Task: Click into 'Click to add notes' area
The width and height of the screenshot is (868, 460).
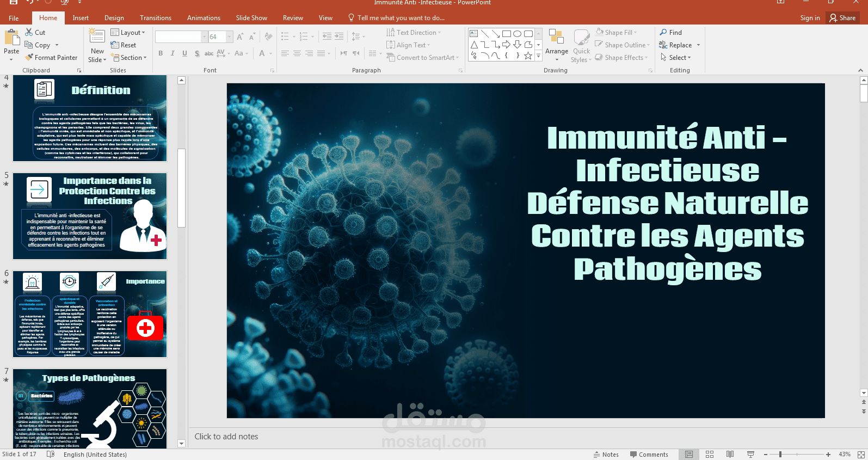Action: 226,437
